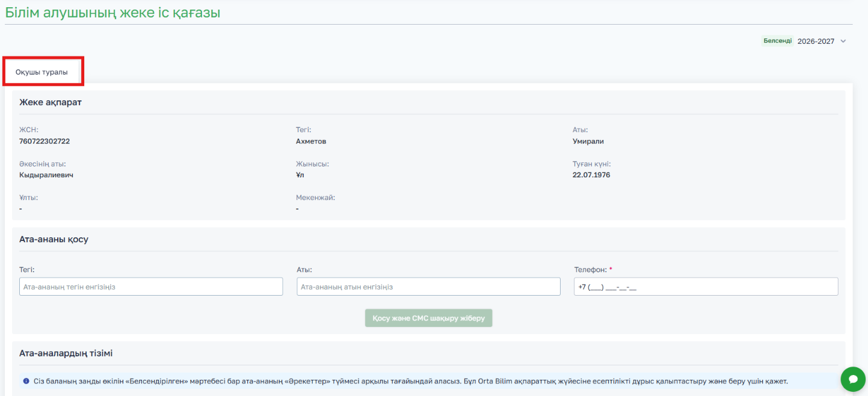Click the «Жынысы:» field label

coord(312,163)
